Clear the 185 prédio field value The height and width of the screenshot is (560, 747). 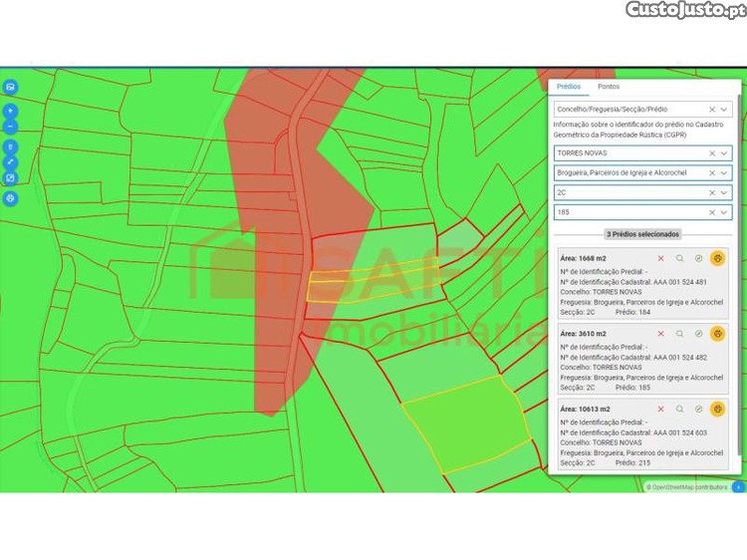tap(711, 212)
